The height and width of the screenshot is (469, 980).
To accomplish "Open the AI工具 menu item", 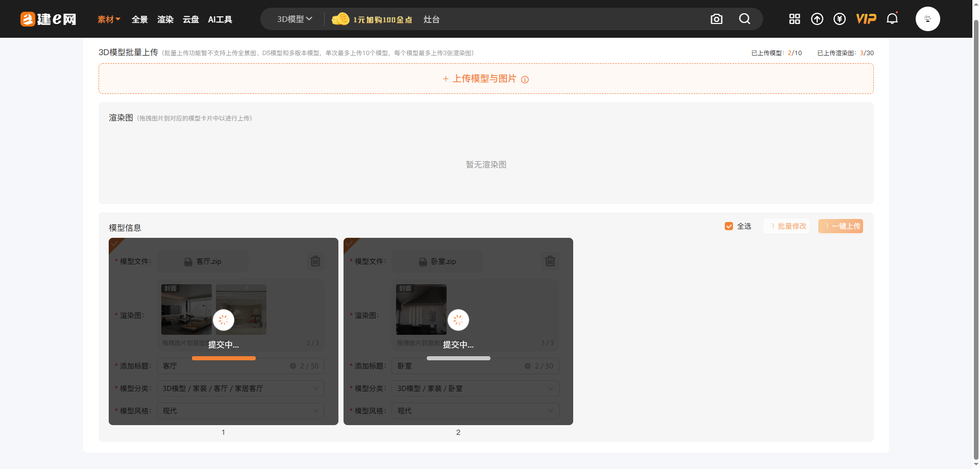I will click(x=220, y=19).
